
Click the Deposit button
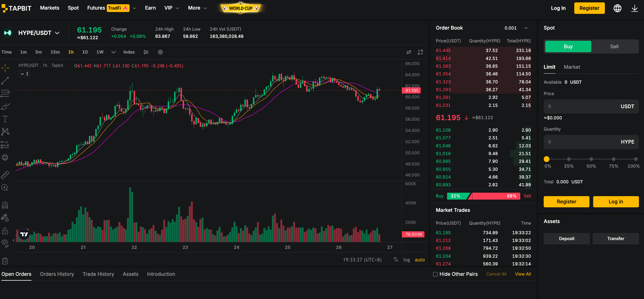point(567,239)
